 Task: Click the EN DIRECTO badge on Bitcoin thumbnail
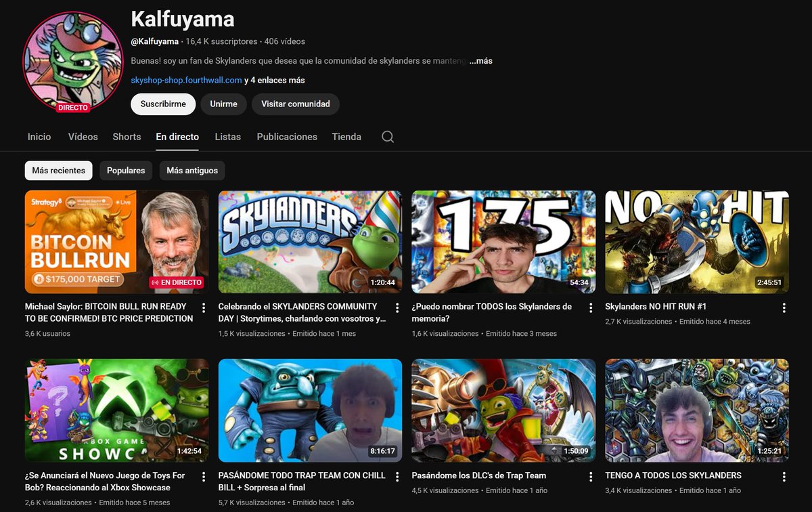pyautogui.click(x=177, y=282)
